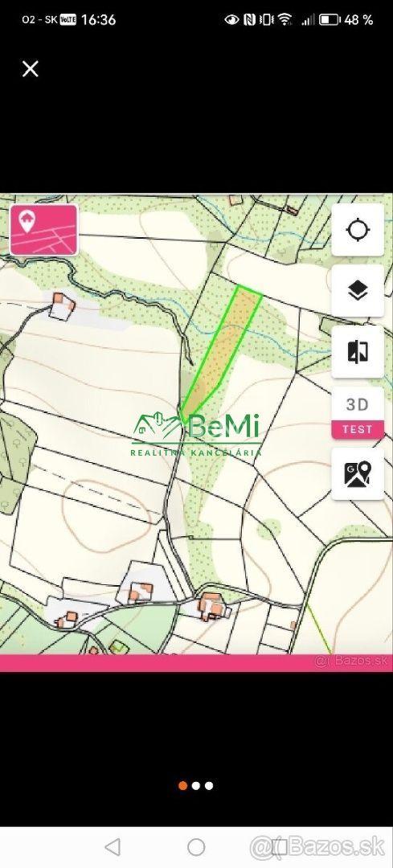The width and height of the screenshot is (393, 868).
Task: Tap the Wi-Fi status bar icon
Action: tap(285, 20)
